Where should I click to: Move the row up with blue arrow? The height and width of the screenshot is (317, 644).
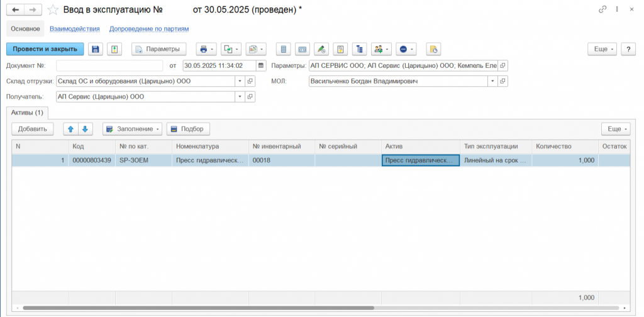(x=70, y=129)
